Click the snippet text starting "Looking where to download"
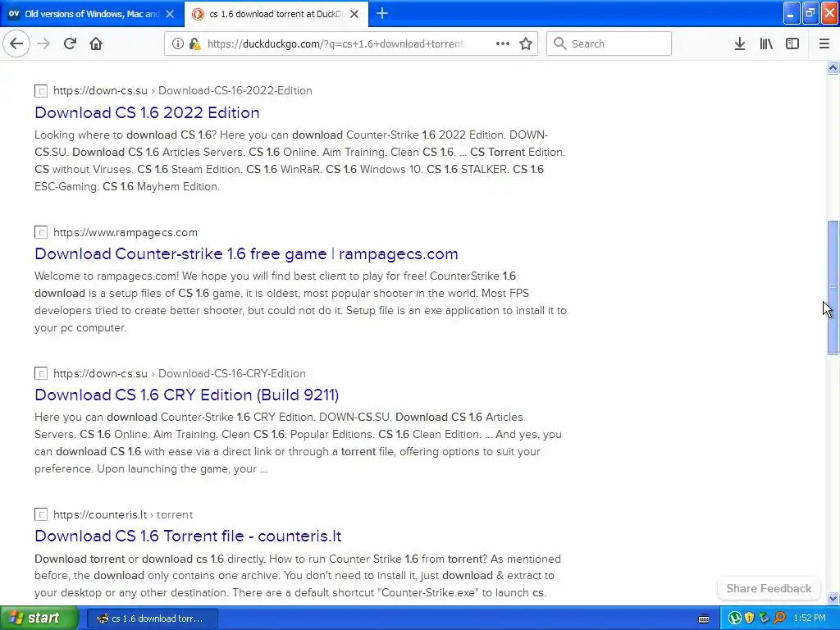Image resolution: width=840 pixels, height=630 pixels. tap(299, 161)
